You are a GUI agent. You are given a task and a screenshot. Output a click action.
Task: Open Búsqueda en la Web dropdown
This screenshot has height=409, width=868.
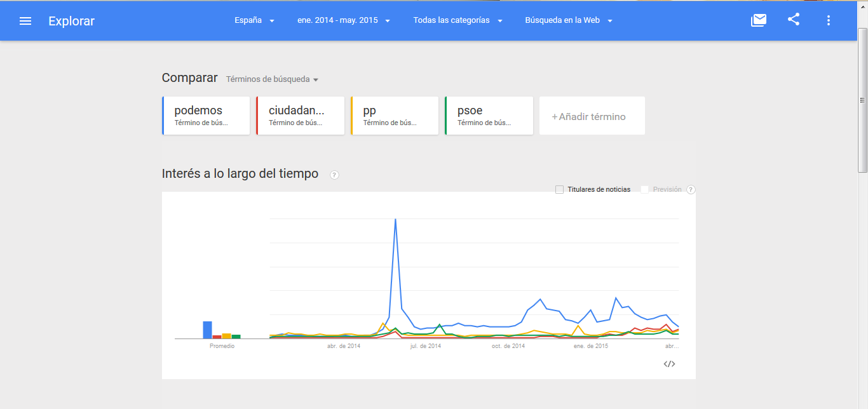click(569, 20)
